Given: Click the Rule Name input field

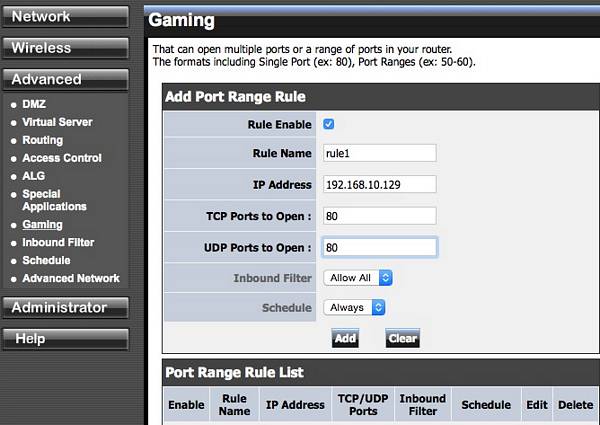Looking at the screenshot, I should [x=379, y=153].
